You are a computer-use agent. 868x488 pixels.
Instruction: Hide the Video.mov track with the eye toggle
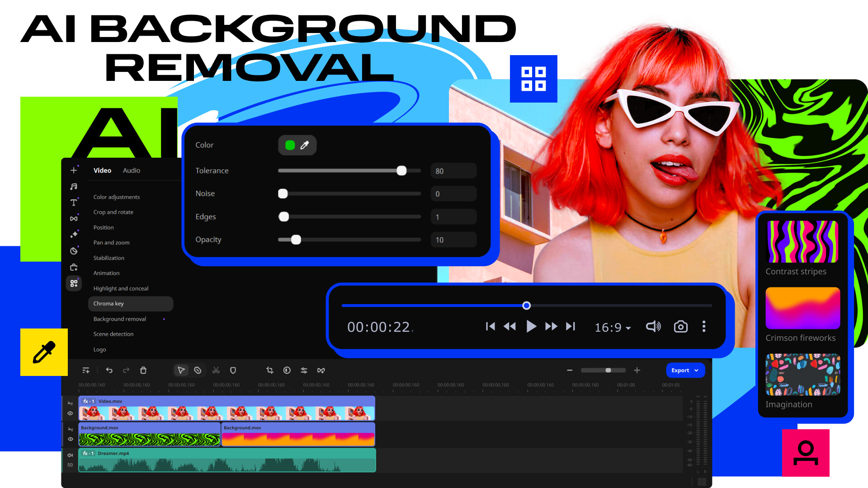[70, 413]
